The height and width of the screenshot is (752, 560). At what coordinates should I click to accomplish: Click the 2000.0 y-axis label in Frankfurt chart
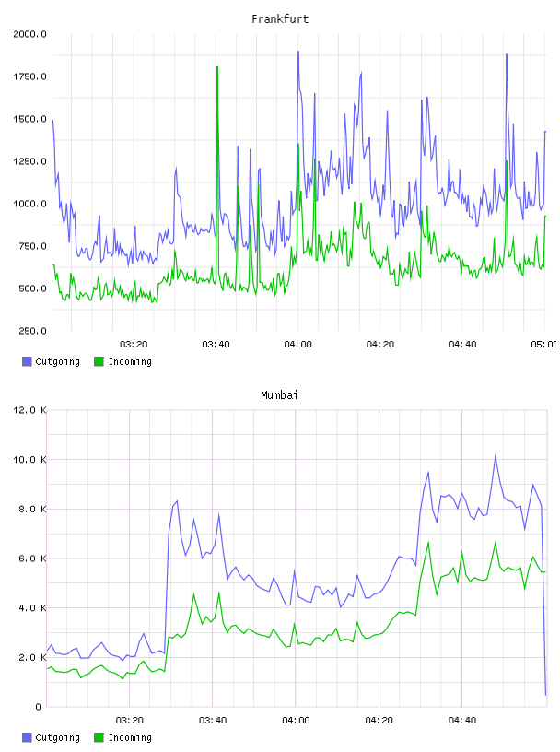tap(29, 34)
